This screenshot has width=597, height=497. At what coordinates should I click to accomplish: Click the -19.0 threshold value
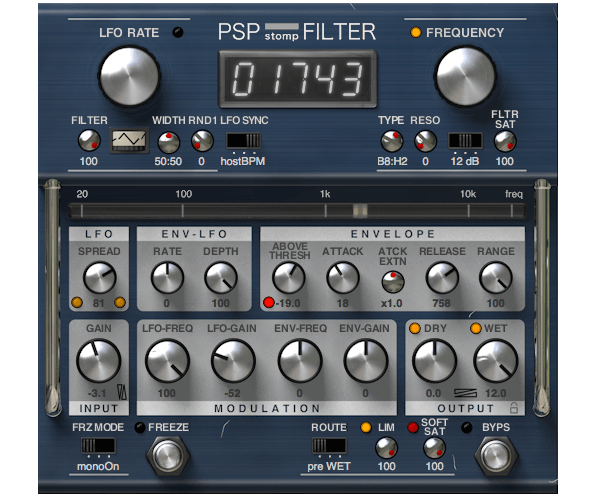click(288, 303)
